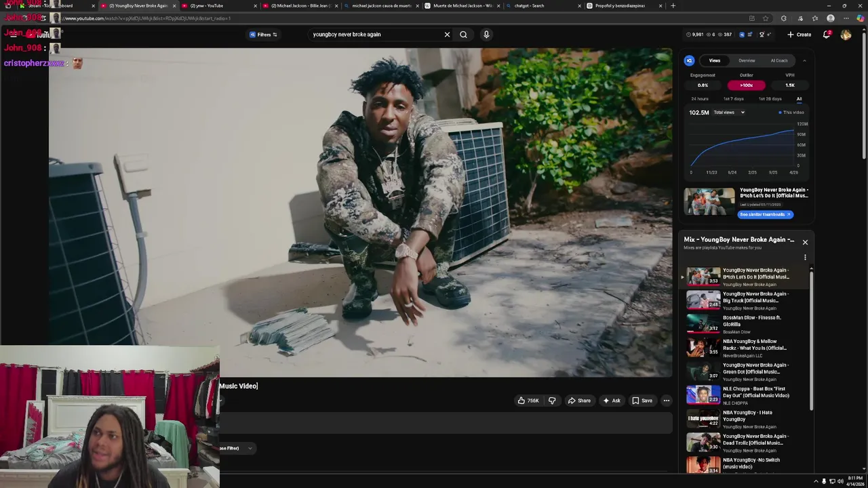Show hidden tray icons chevron
The height and width of the screenshot is (488, 868).
coord(816,481)
